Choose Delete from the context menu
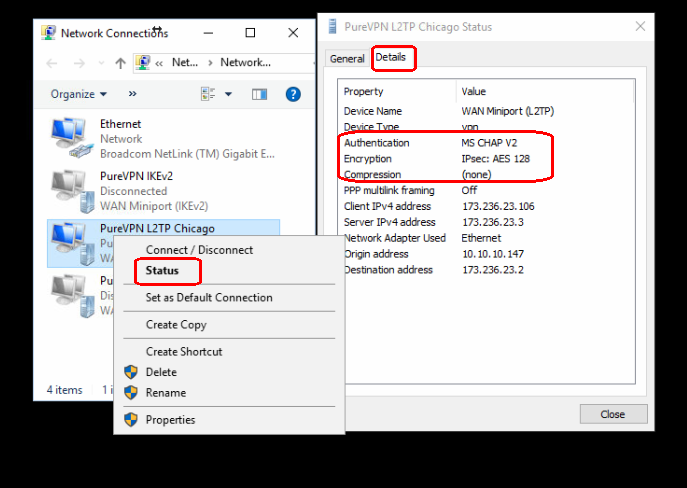This screenshot has width=687, height=488. tap(161, 372)
